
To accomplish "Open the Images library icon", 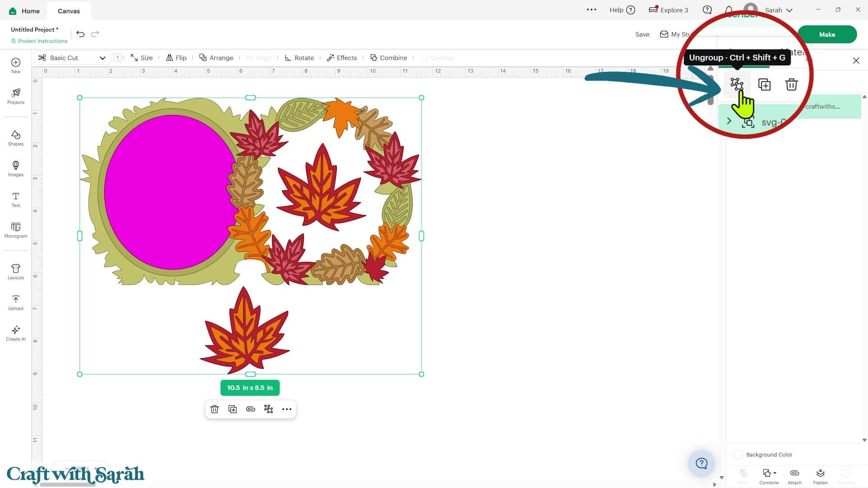I will pyautogui.click(x=15, y=169).
